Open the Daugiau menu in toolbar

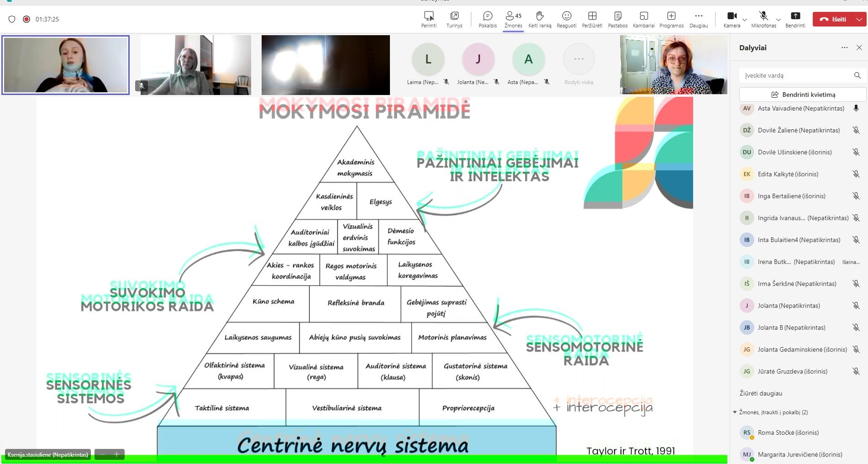(698, 19)
